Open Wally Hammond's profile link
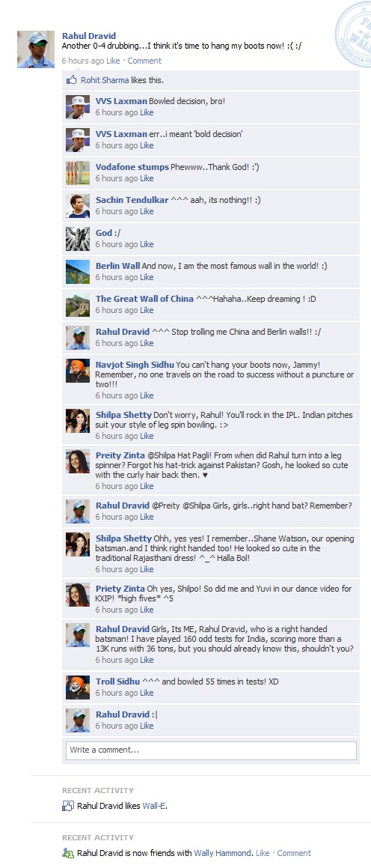The width and height of the screenshot is (371, 868). coord(224,853)
